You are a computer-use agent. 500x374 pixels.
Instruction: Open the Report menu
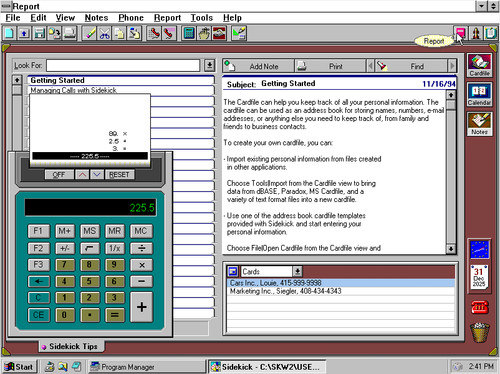coord(167,18)
